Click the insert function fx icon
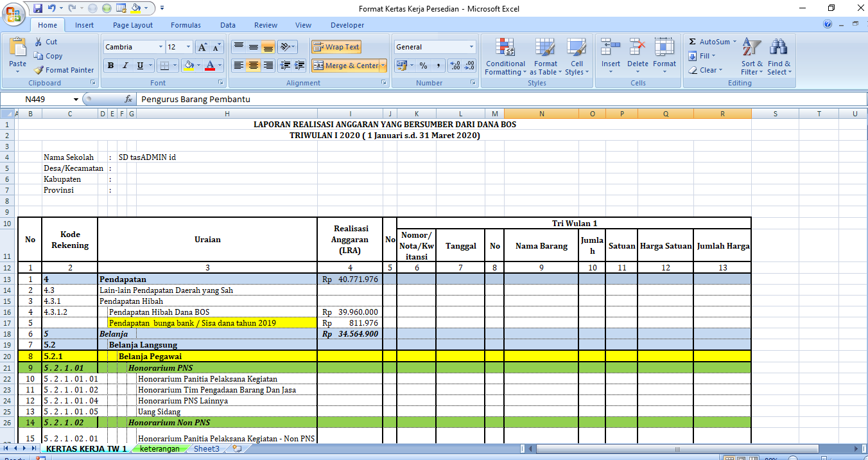Screen dimensions: 868x460 pyautogui.click(x=128, y=100)
